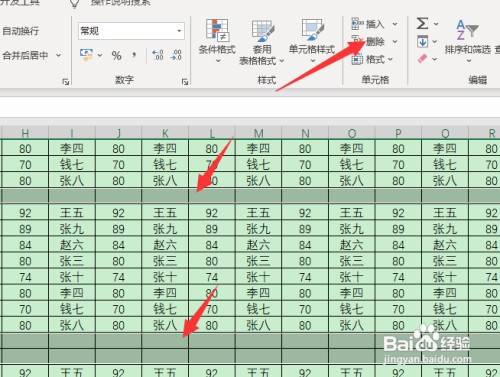Click the Clear eraser icon

point(422,59)
